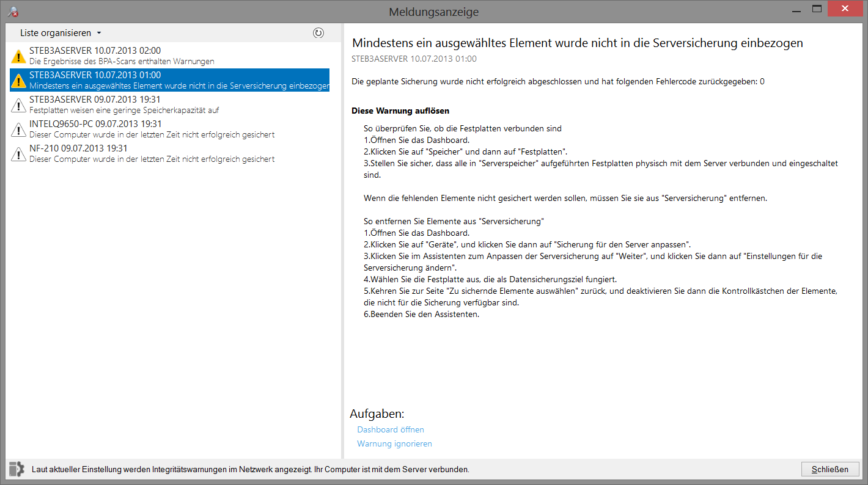The height and width of the screenshot is (485, 868).
Task: Click the refresh icon above the alert list
Action: tap(318, 33)
